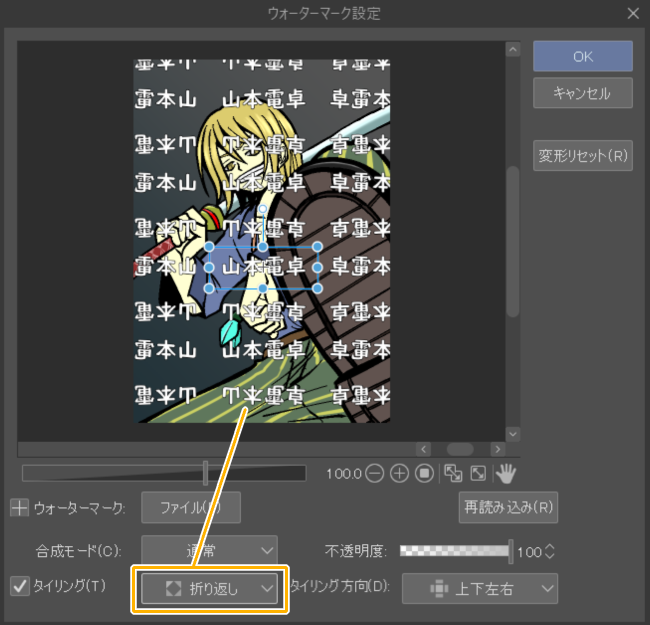Zoom out with the minus icon
This screenshot has height=625, width=650.
(x=375, y=473)
